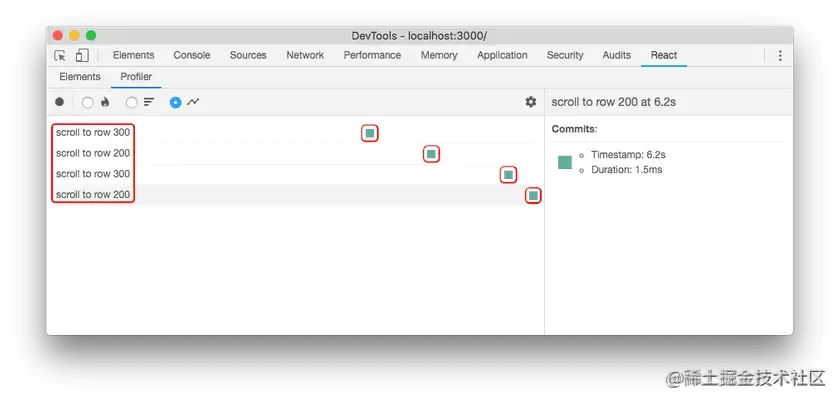Click the flame chart icon
The image size is (840, 402).
[x=105, y=102]
